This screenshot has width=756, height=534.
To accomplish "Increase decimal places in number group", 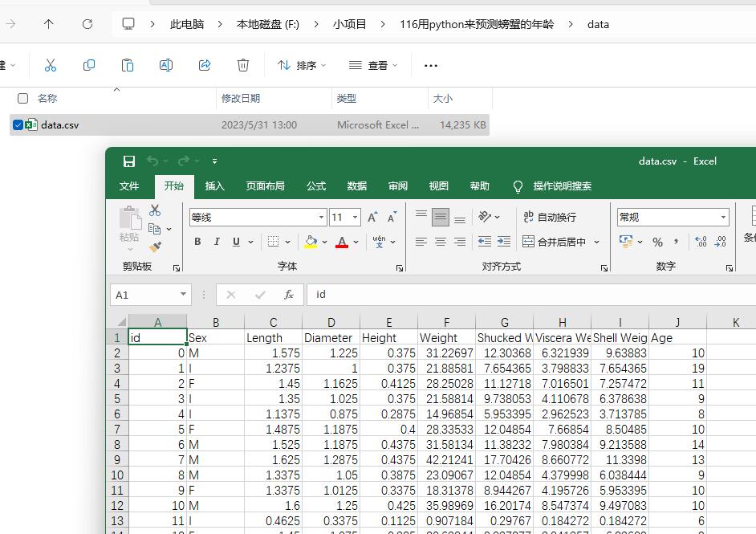I will pos(701,242).
